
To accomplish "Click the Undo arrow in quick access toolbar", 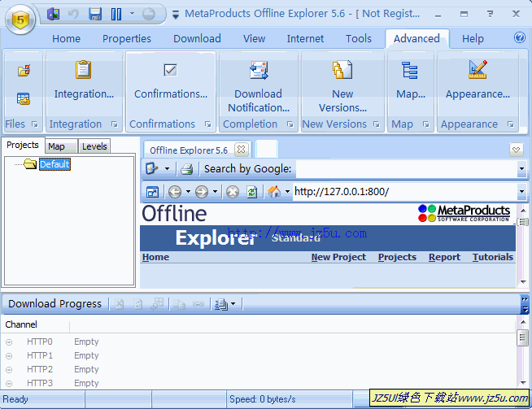I will click(x=73, y=15).
